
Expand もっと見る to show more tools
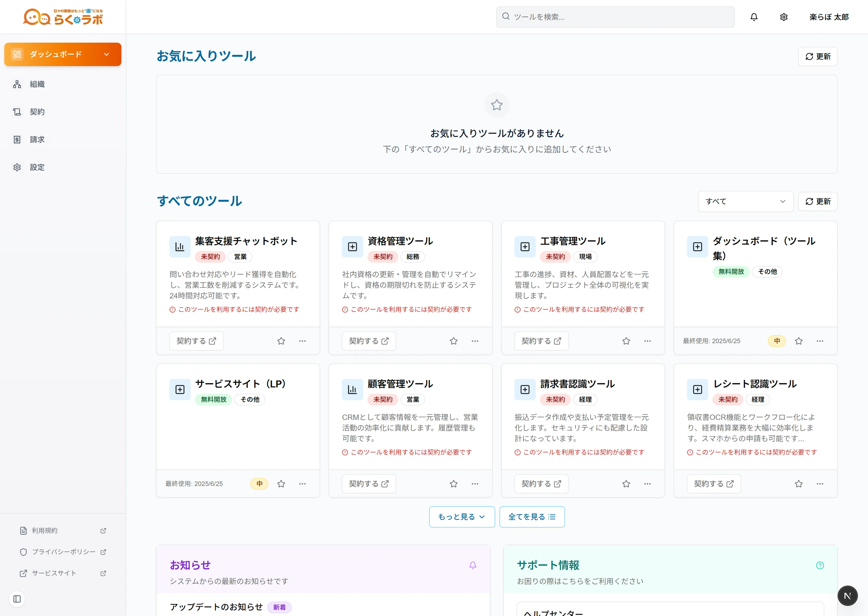[462, 517]
